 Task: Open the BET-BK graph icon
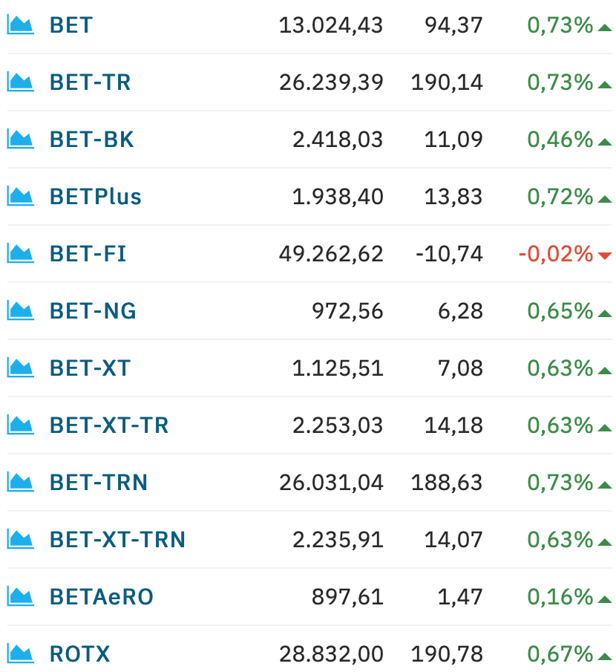20,140
